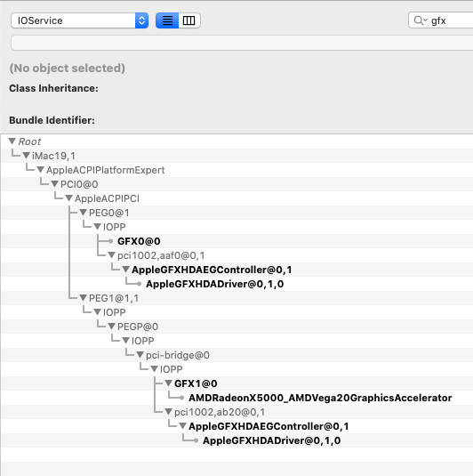Select the iMac19,1 entry
Screen dimensions: 473x476
(53, 156)
